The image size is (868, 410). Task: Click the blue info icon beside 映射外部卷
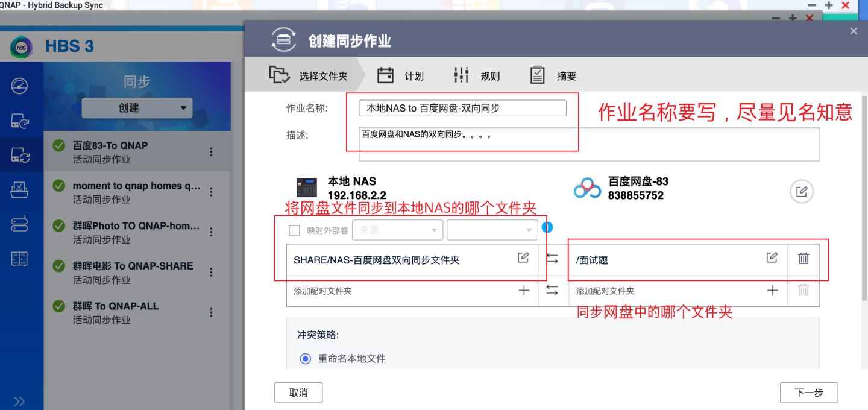click(x=547, y=227)
